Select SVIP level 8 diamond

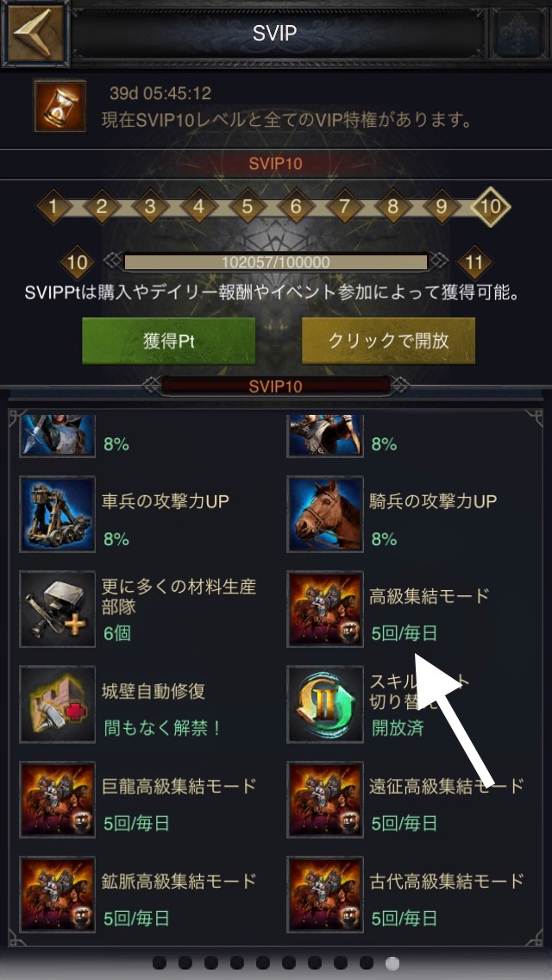(392, 206)
